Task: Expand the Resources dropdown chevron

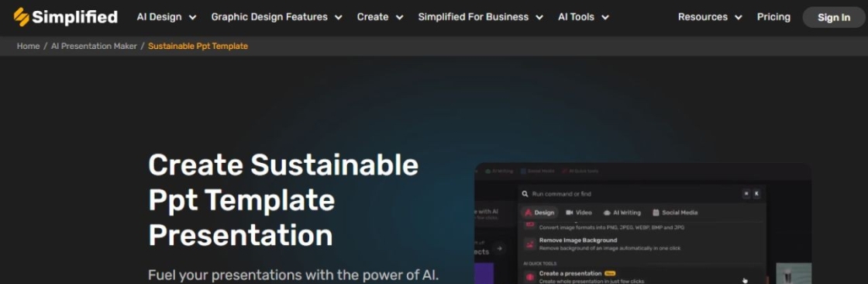Action: tap(738, 17)
